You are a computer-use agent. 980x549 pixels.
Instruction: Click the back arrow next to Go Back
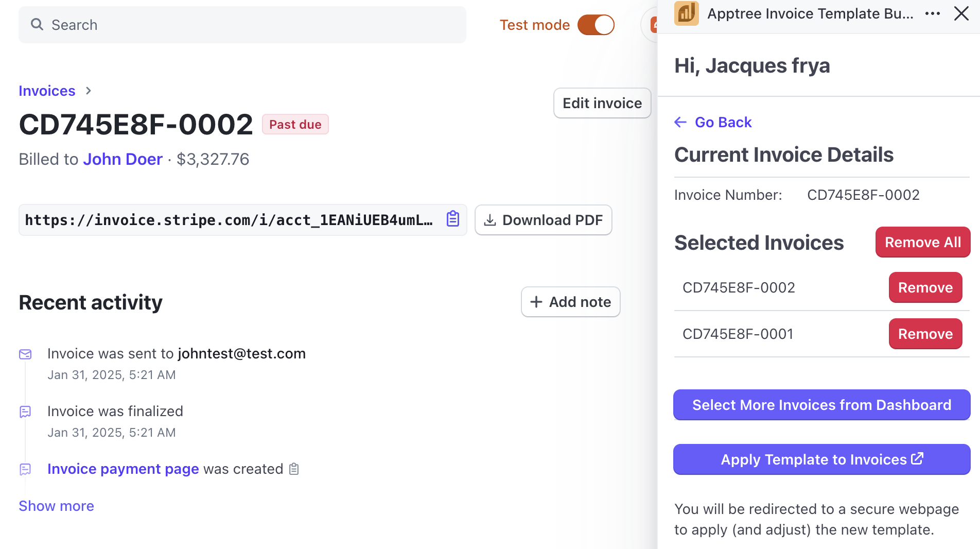[680, 122]
